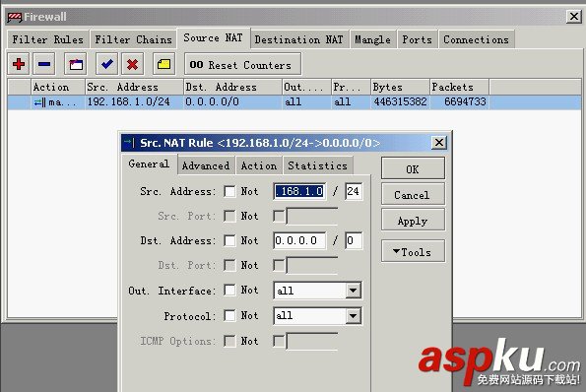586x392 pixels.
Task: Sort by Src. Address column header
Action: pos(134,87)
